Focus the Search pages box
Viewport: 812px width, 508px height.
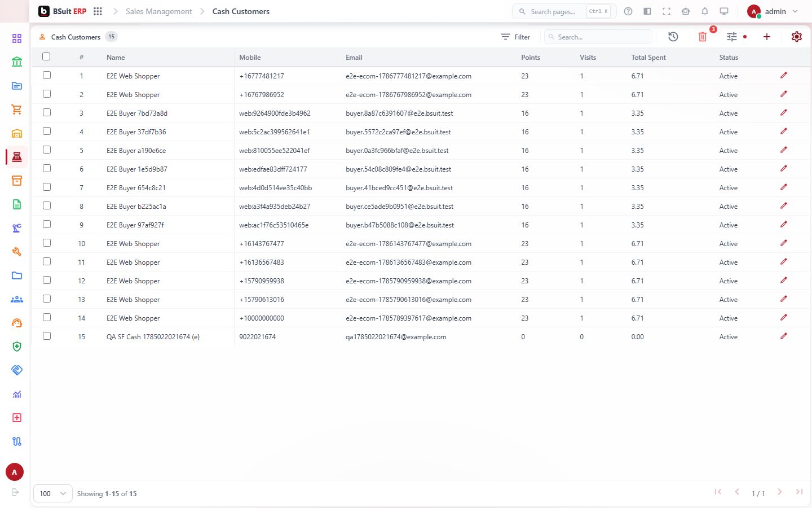click(564, 11)
